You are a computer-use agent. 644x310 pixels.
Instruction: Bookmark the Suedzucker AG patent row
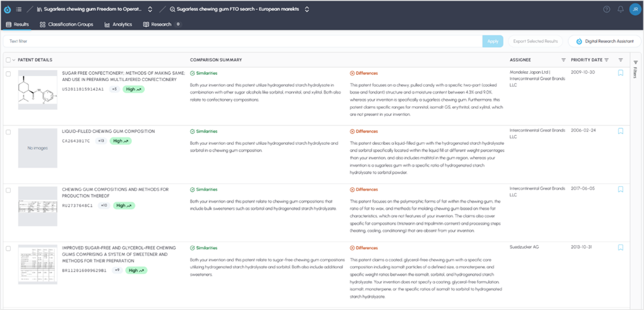point(621,248)
